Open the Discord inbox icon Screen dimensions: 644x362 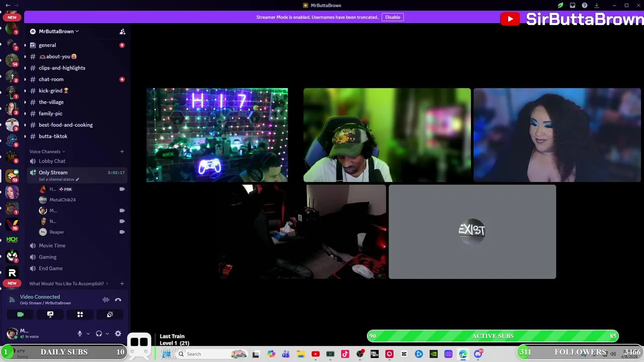pyautogui.click(x=573, y=6)
